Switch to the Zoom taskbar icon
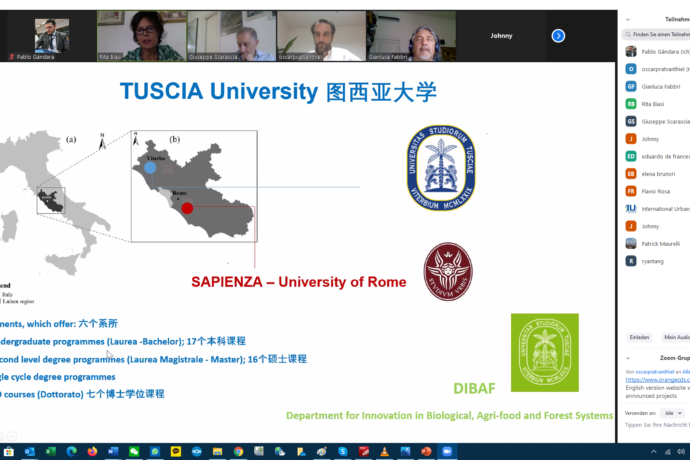Image resolution: width=690 pixels, height=460 pixels. tap(447, 452)
